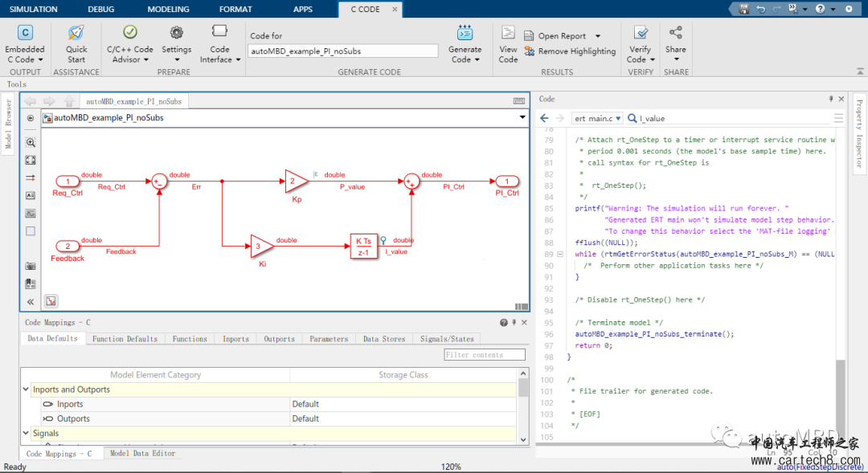Screen dimensions: 868x473
Task: Click the favorites commands icon in the title bar
Action: click(x=793, y=9)
